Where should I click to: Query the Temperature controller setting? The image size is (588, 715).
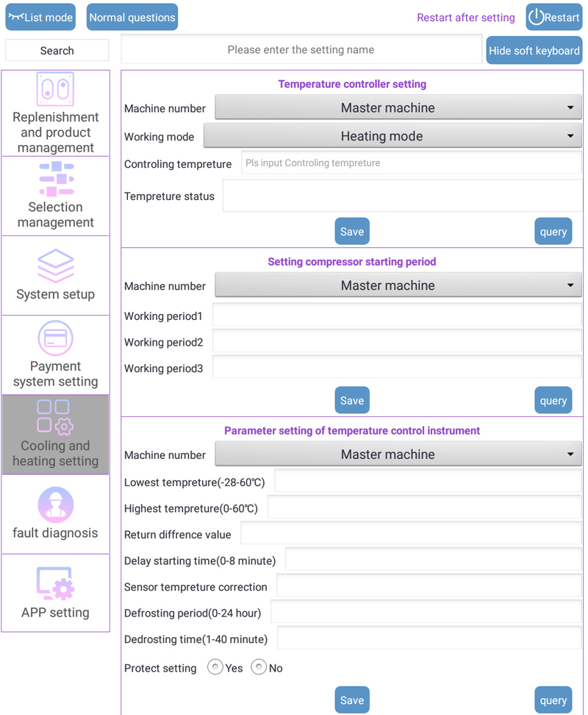pyautogui.click(x=553, y=231)
